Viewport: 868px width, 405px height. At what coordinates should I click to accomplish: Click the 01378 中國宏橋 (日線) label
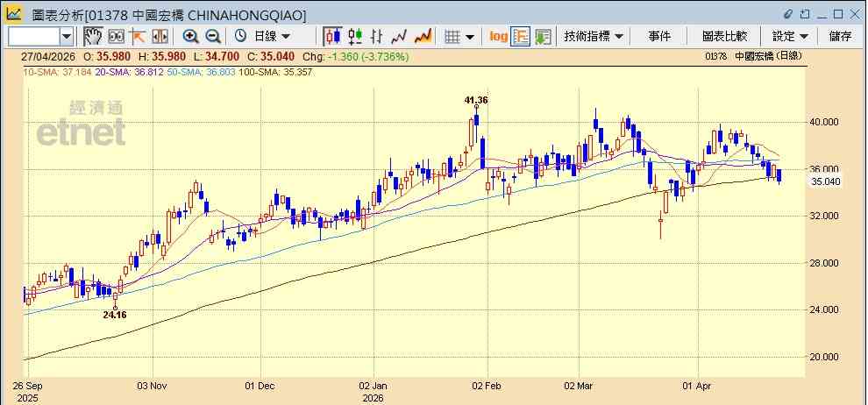click(753, 56)
